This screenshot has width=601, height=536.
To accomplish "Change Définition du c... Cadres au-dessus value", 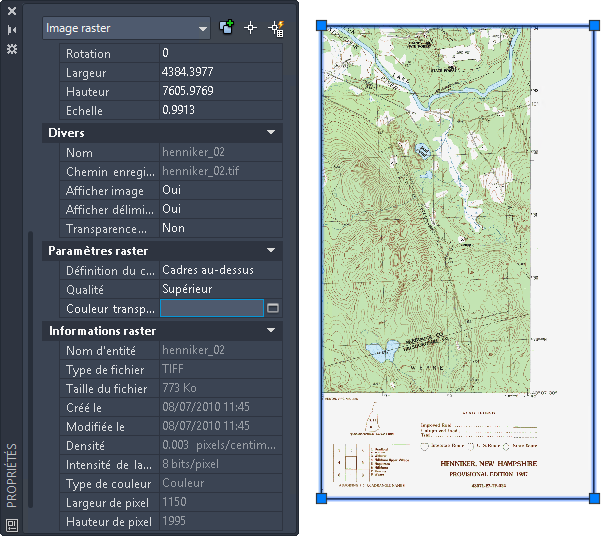I will (221, 270).
